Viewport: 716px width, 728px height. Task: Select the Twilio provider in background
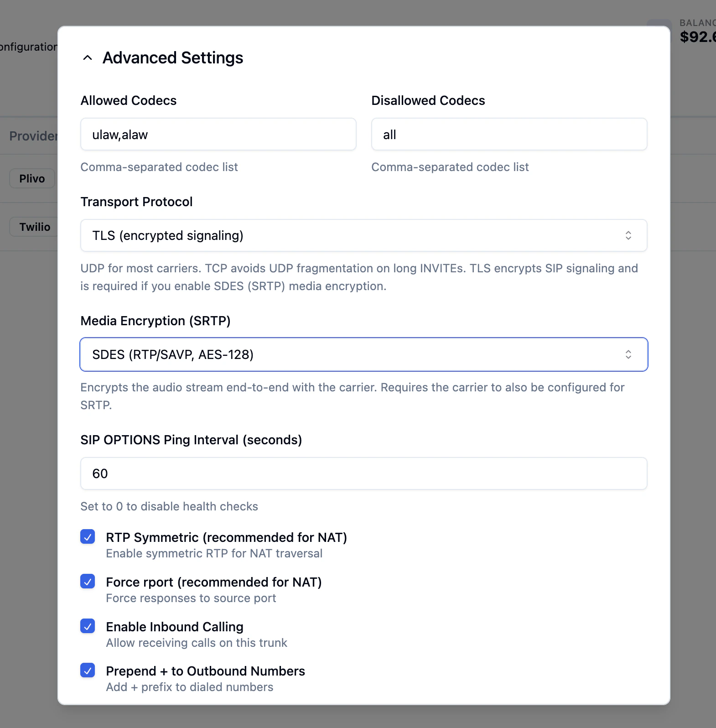point(35,227)
